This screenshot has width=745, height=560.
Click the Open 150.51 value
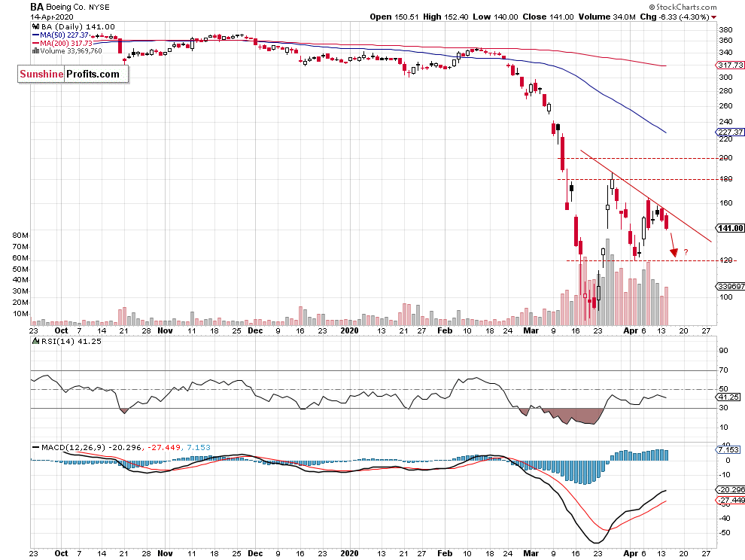click(394, 17)
